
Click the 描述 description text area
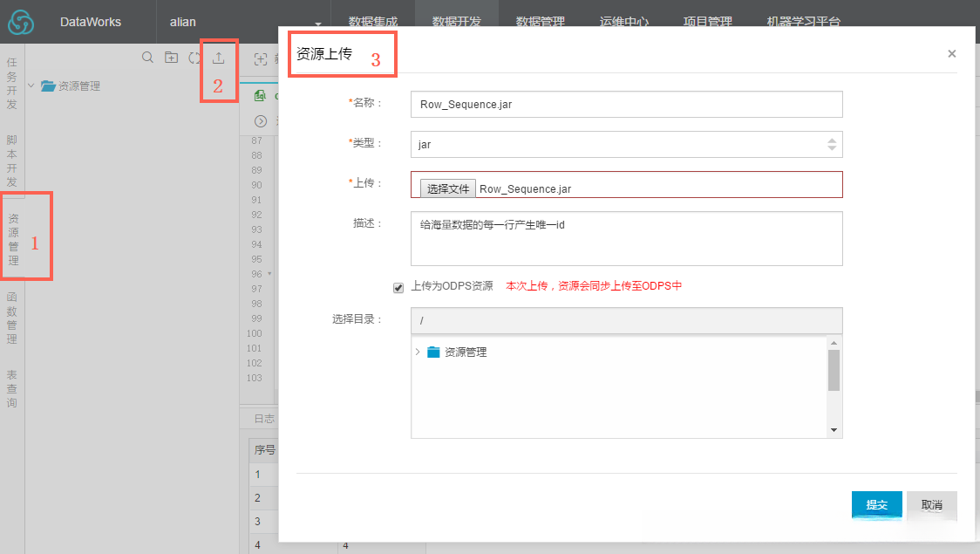[x=626, y=238]
